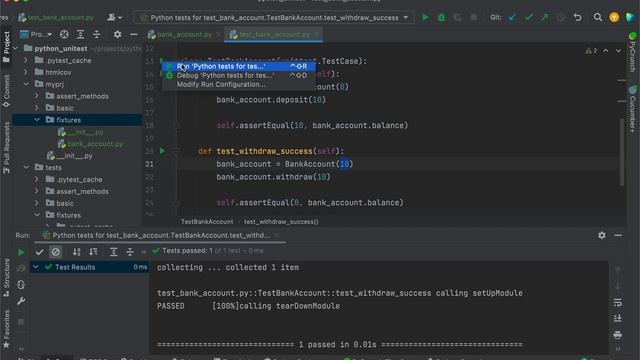
Task: Push commits via Git green arrow icon
Action: pos(544,18)
